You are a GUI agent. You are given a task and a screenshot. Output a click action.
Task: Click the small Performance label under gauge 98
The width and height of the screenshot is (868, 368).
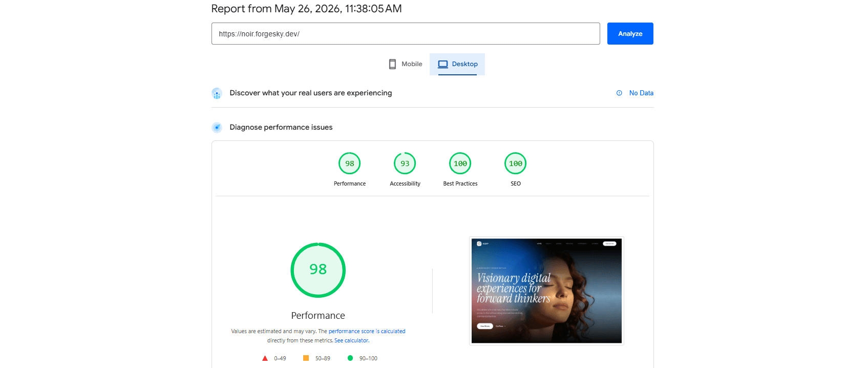(350, 183)
